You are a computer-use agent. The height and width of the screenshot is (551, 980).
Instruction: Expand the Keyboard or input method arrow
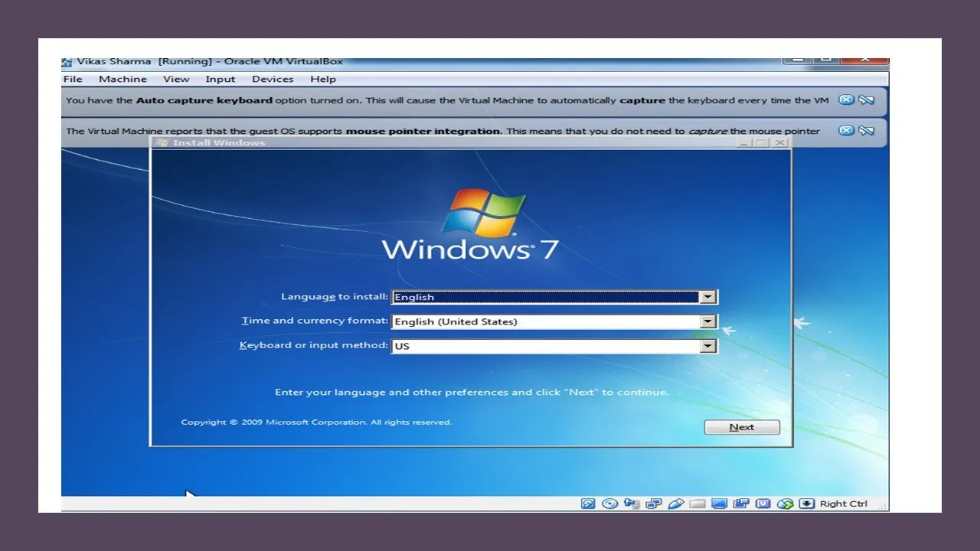[x=708, y=346]
